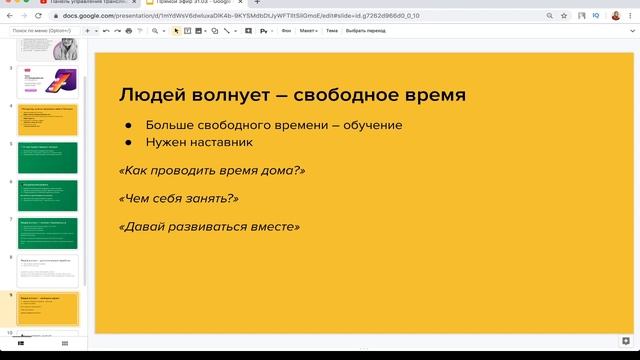
Task: Close the first browser tab
Action: click(134, 2)
